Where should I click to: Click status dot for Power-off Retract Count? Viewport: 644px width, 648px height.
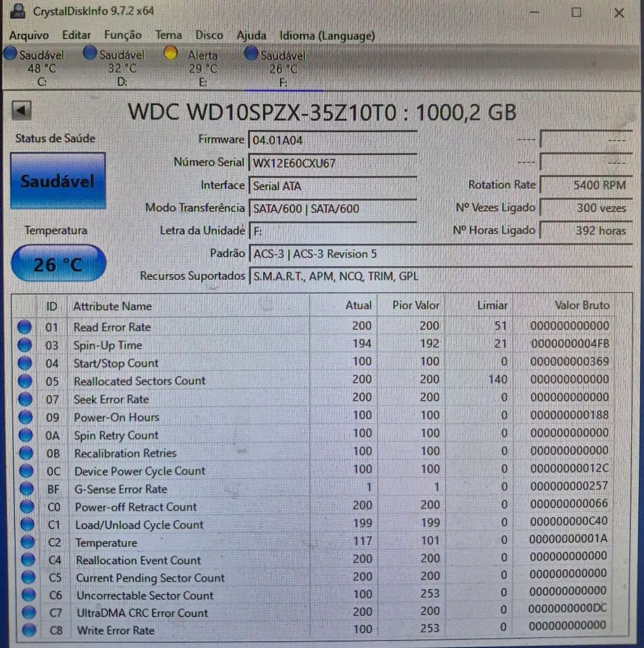click(x=27, y=507)
